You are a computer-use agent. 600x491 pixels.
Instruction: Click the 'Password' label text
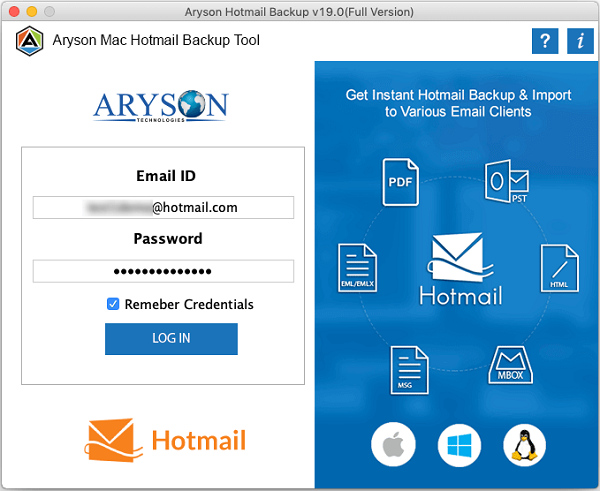click(x=168, y=239)
